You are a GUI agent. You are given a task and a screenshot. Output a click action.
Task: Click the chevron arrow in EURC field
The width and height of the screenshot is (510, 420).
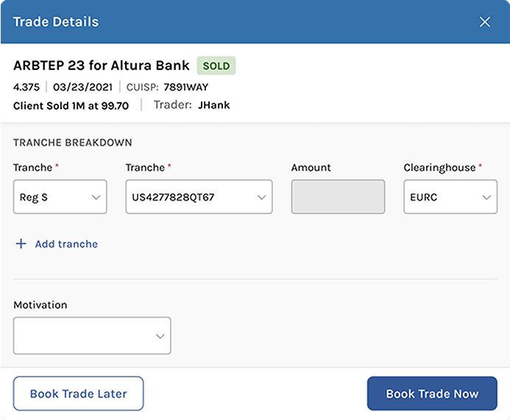tap(486, 197)
